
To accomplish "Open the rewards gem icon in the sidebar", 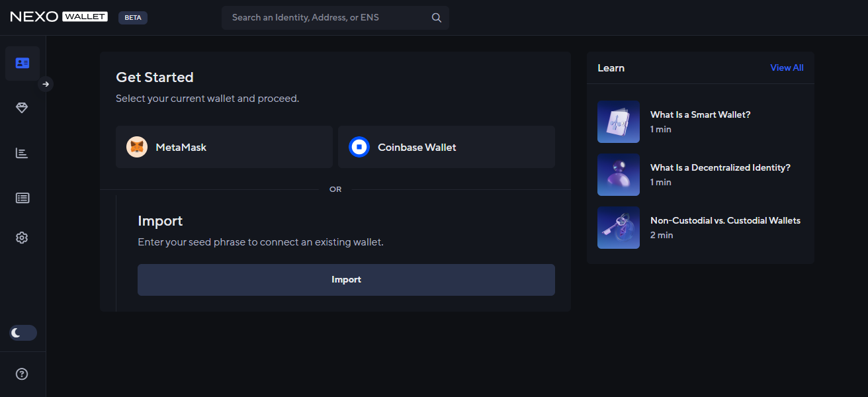I will (22, 108).
